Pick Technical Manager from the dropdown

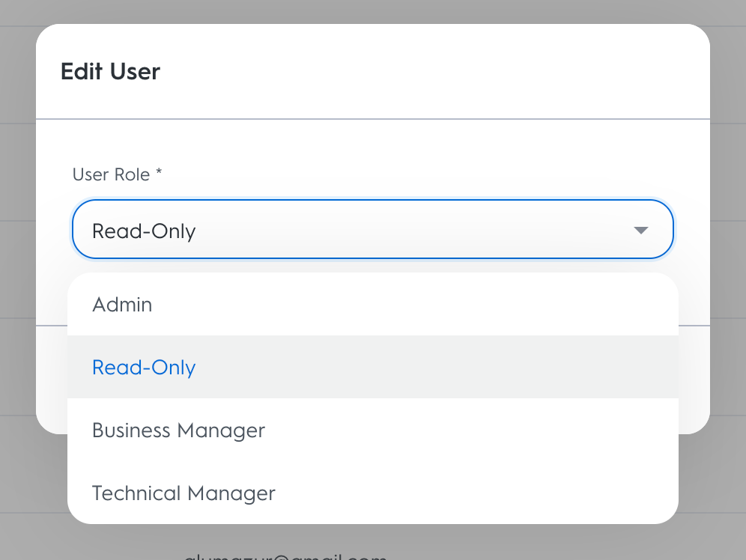point(184,493)
